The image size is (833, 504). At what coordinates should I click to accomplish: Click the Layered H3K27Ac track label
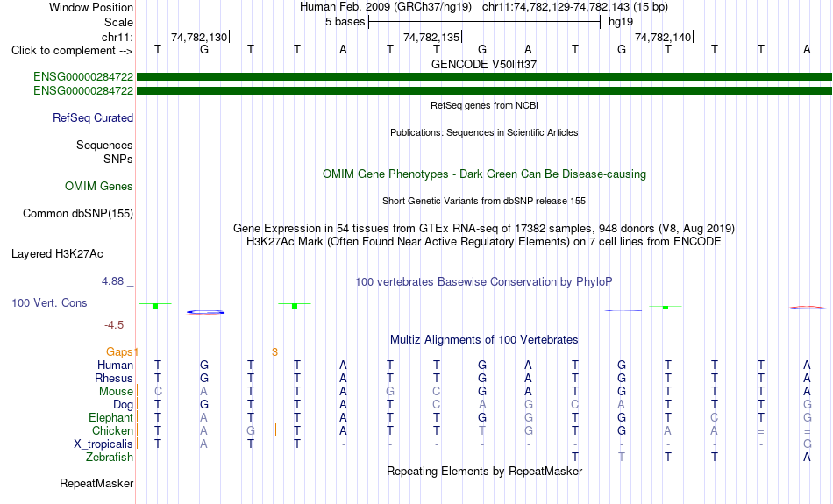pos(57,254)
